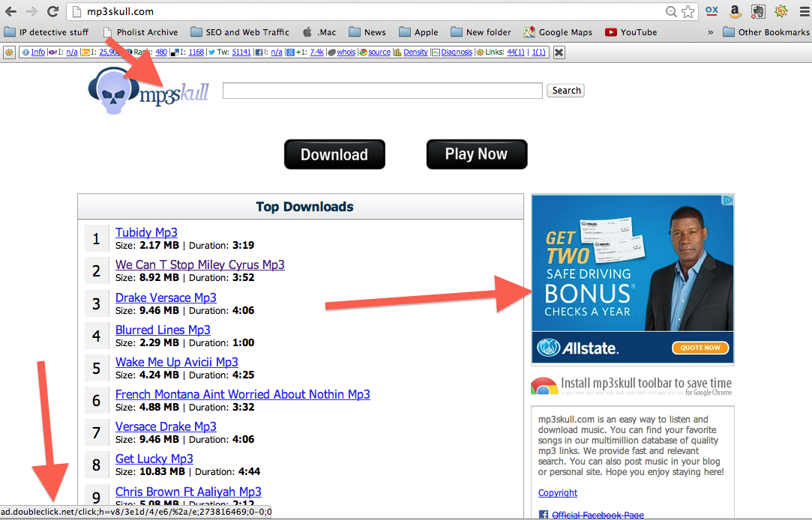Click the OX extension icon
The height and width of the screenshot is (520, 812).
tap(712, 11)
